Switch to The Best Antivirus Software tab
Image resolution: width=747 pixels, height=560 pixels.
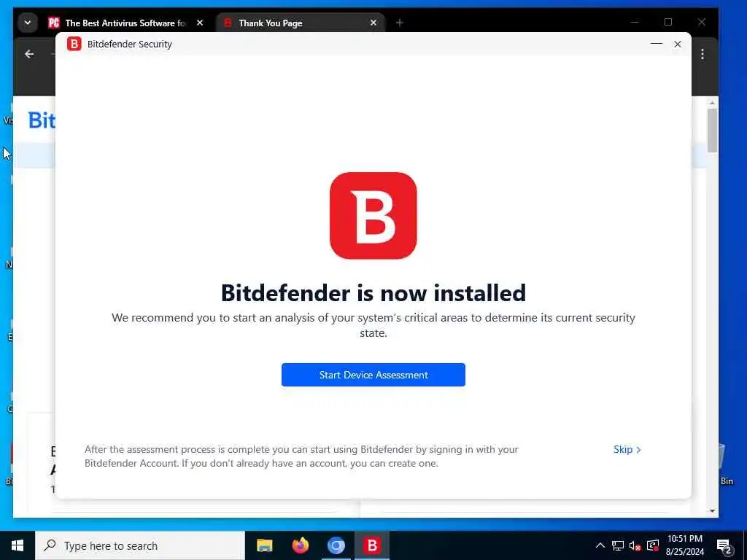point(125,23)
